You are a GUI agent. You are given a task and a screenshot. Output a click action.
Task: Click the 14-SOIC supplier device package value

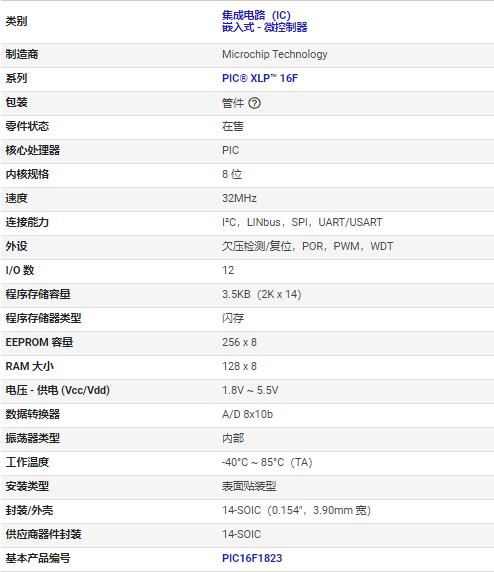point(242,534)
